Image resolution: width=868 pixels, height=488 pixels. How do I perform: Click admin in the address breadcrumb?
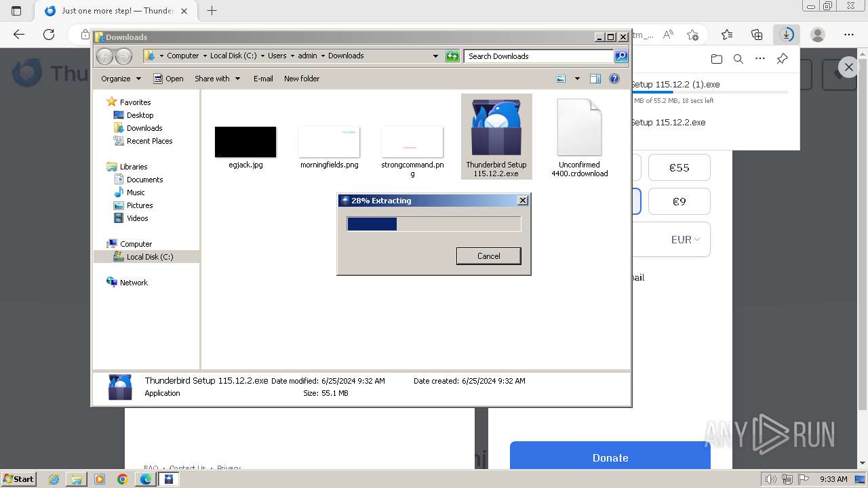(307, 56)
